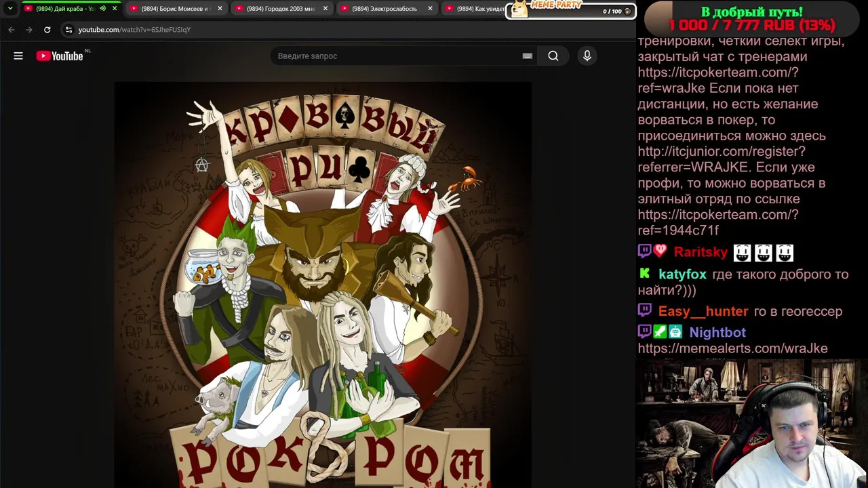Open the on-screen keyboard in search box
This screenshot has height=488, width=868.
click(x=527, y=56)
